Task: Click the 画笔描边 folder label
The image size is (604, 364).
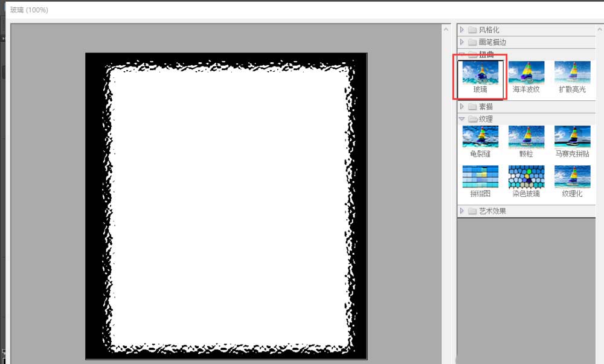Action: (x=492, y=42)
